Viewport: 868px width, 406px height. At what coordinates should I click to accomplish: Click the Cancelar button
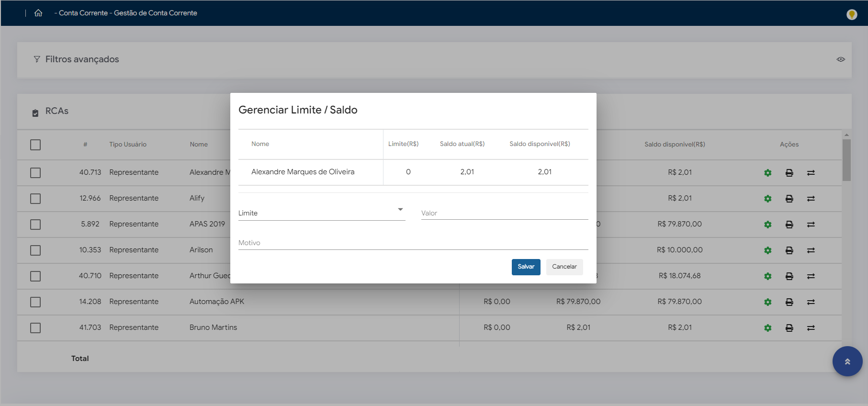pyautogui.click(x=564, y=267)
